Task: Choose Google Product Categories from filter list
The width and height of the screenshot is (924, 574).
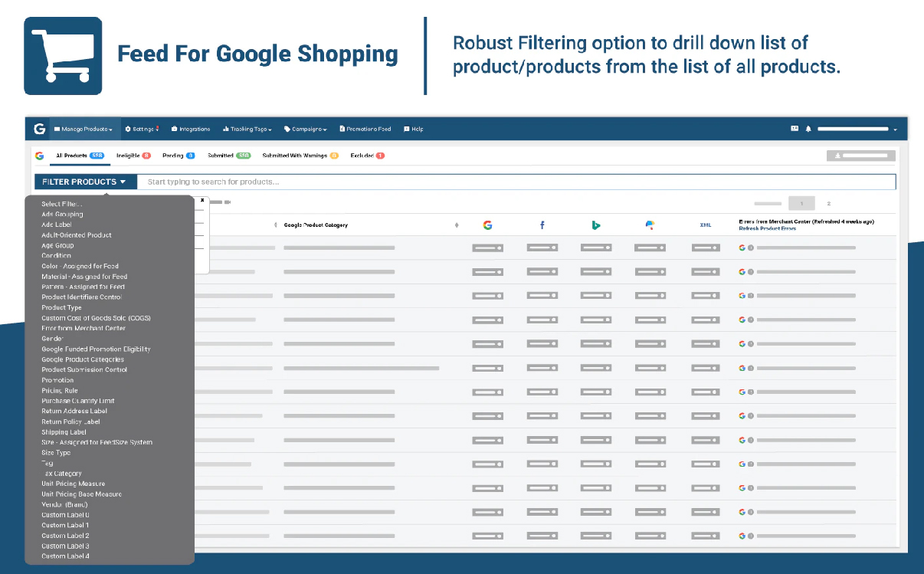Action: point(83,359)
